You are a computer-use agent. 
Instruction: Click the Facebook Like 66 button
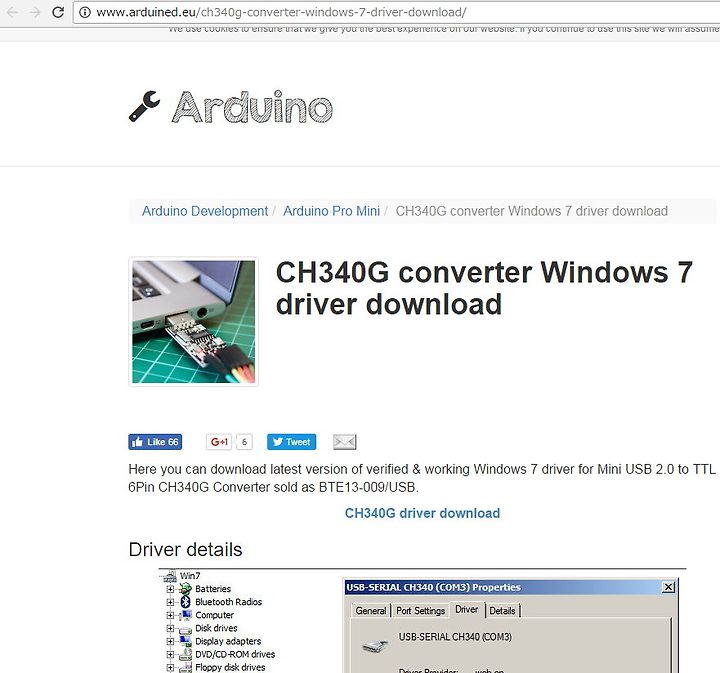coord(155,442)
